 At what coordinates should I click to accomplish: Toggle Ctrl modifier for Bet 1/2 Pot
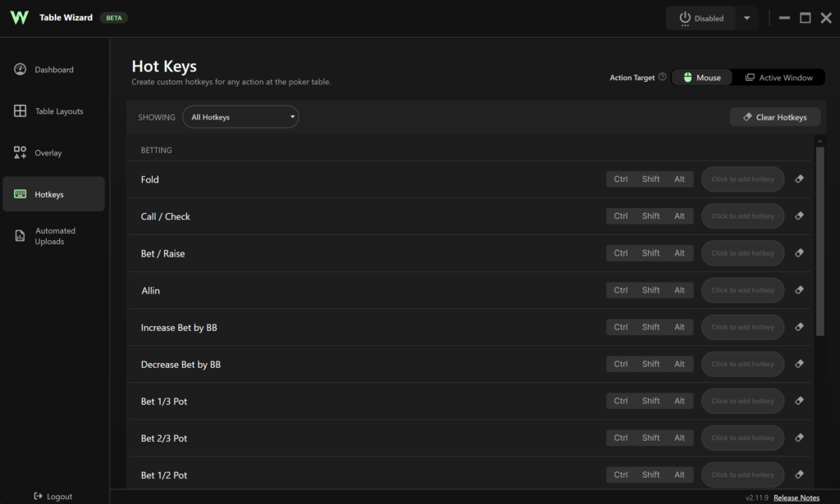(x=620, y=474)
